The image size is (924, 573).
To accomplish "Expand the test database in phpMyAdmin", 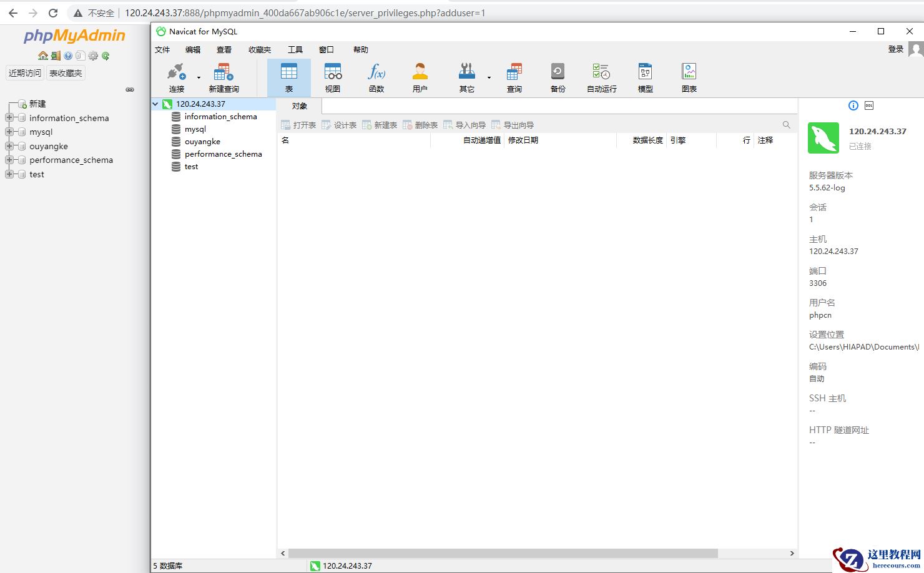I will coord(9,174).
